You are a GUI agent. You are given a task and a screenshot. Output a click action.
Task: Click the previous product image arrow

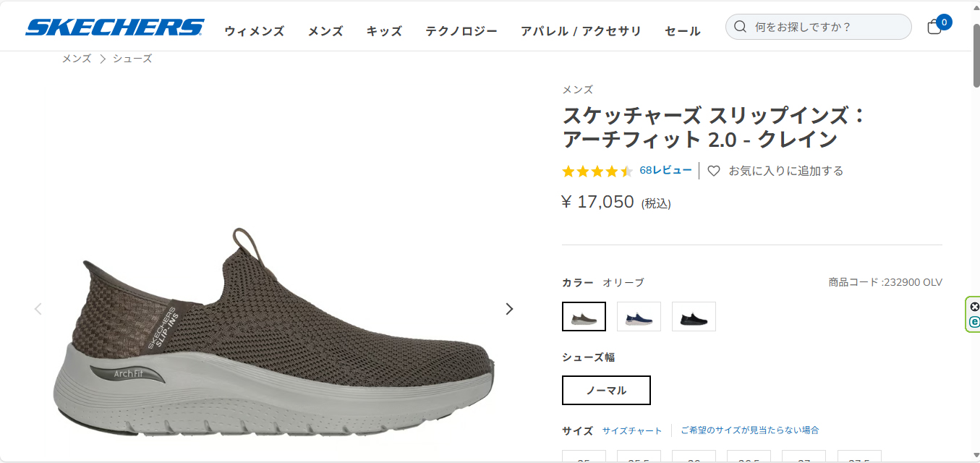(x=38, y=308)
